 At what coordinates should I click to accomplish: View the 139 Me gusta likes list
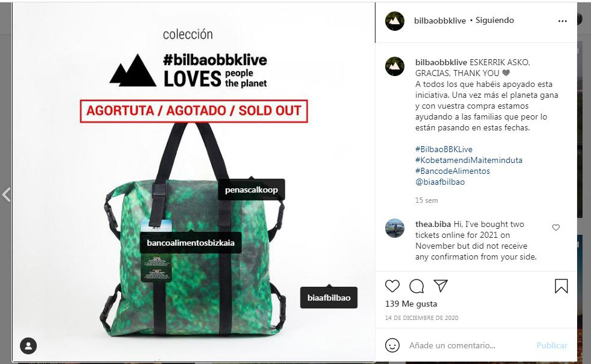click(411, 304)
